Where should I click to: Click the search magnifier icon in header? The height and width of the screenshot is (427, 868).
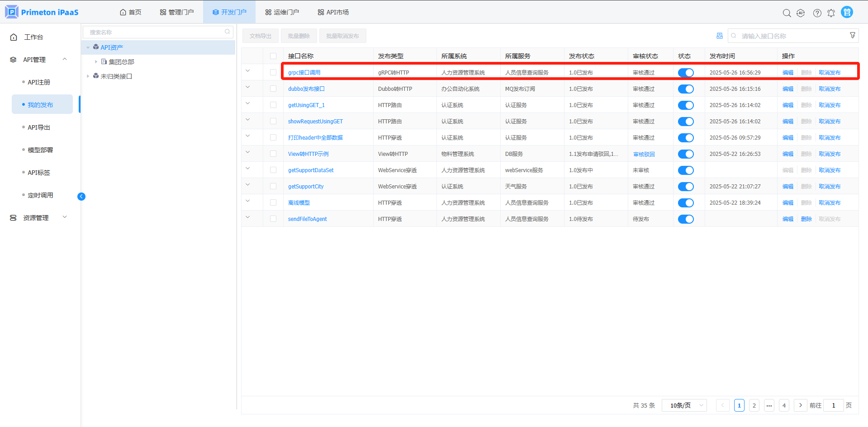point(787,13)
